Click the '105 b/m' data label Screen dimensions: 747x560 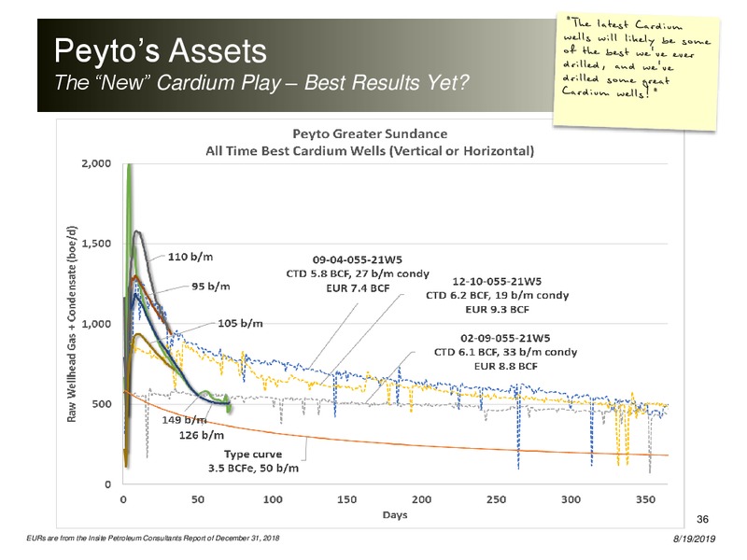(x=240, y=323)
